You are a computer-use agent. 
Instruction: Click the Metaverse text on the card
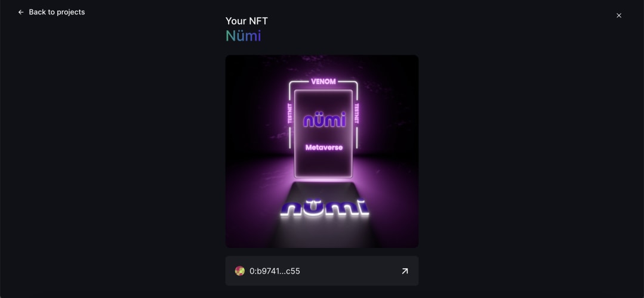click(323, 147)
